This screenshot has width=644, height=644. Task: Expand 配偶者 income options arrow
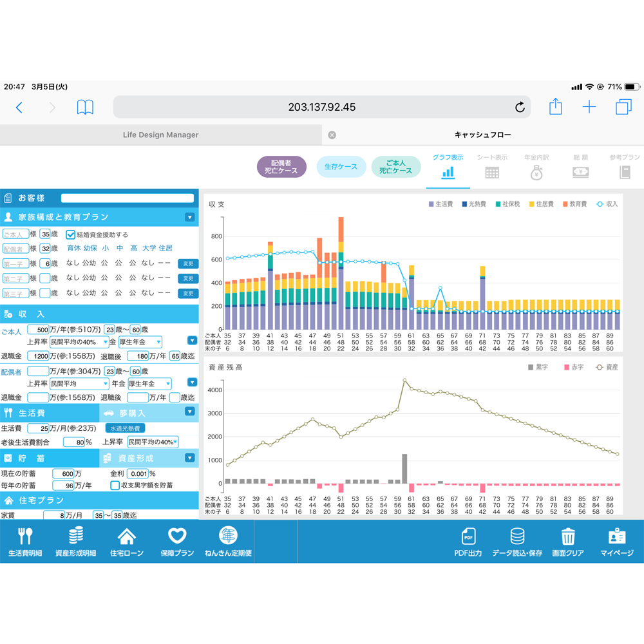click(192, 383)
